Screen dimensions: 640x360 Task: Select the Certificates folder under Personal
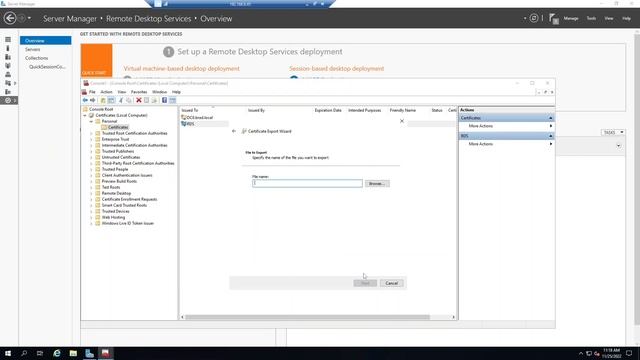click(x=118, y=127)
